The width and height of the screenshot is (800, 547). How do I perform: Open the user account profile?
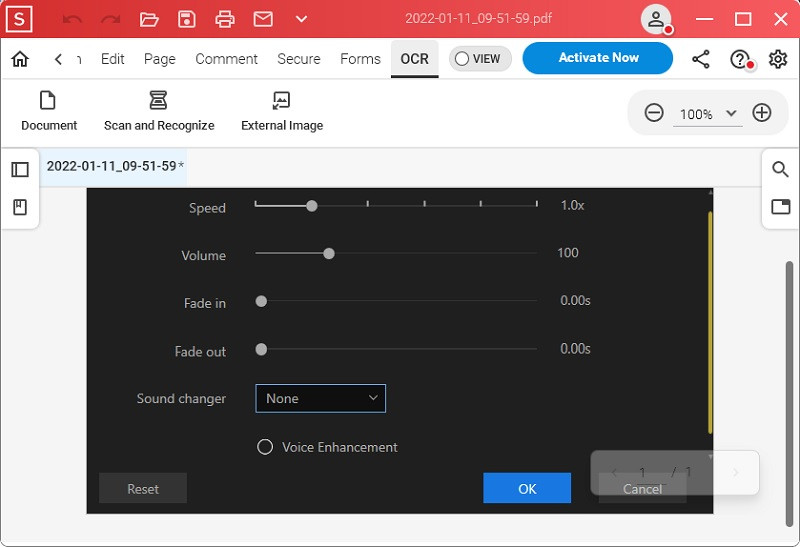click(x=656, y=19)
